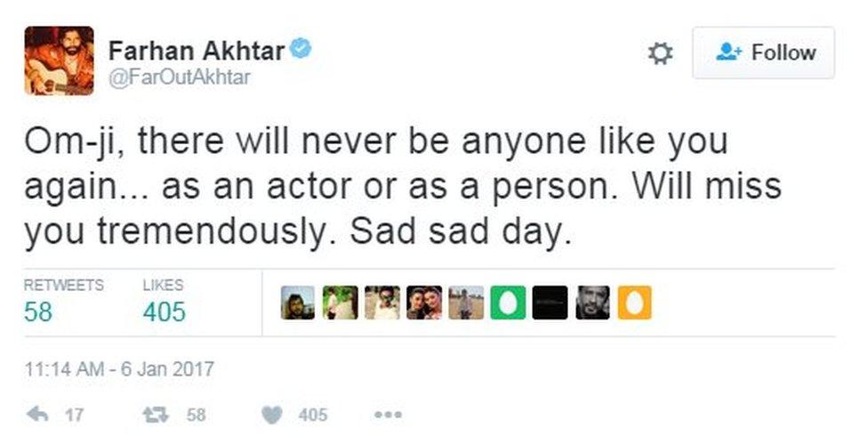Click the reply arrow icon

tap(38, 415)
